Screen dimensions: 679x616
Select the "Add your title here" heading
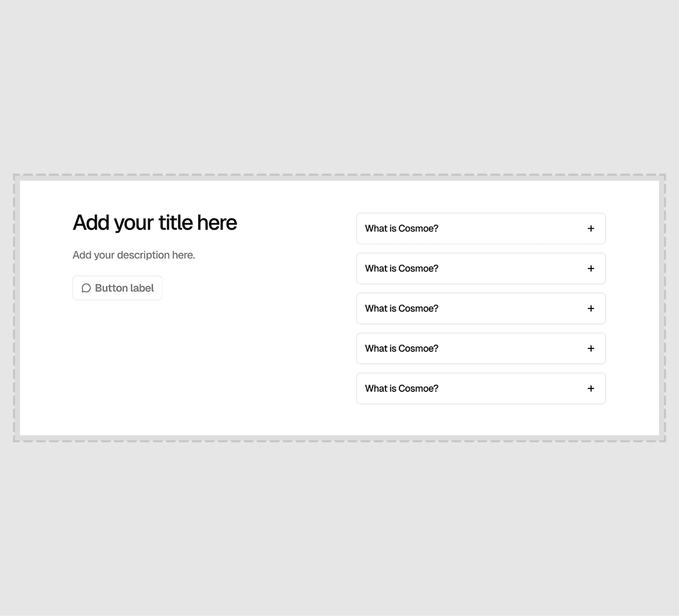[155, 223]
